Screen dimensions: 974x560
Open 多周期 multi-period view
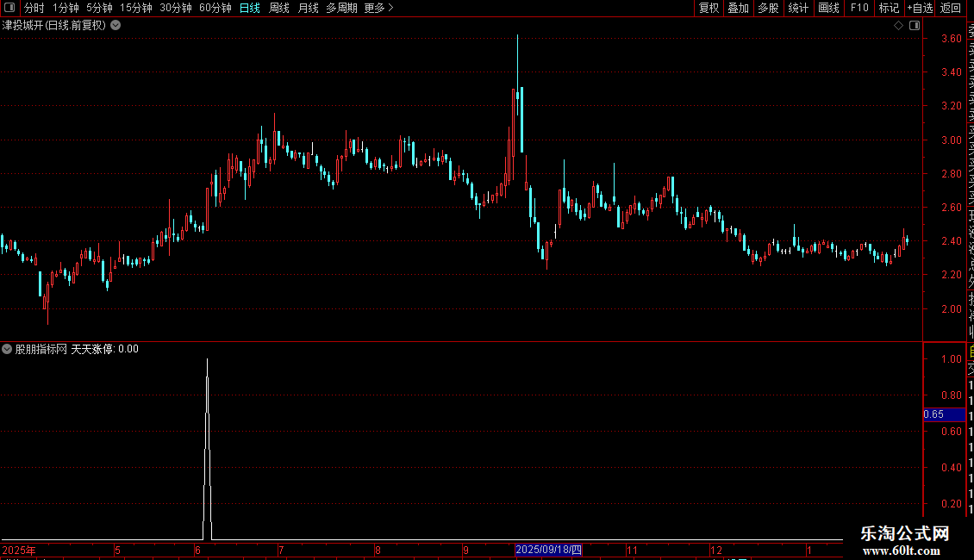[341, 8]
